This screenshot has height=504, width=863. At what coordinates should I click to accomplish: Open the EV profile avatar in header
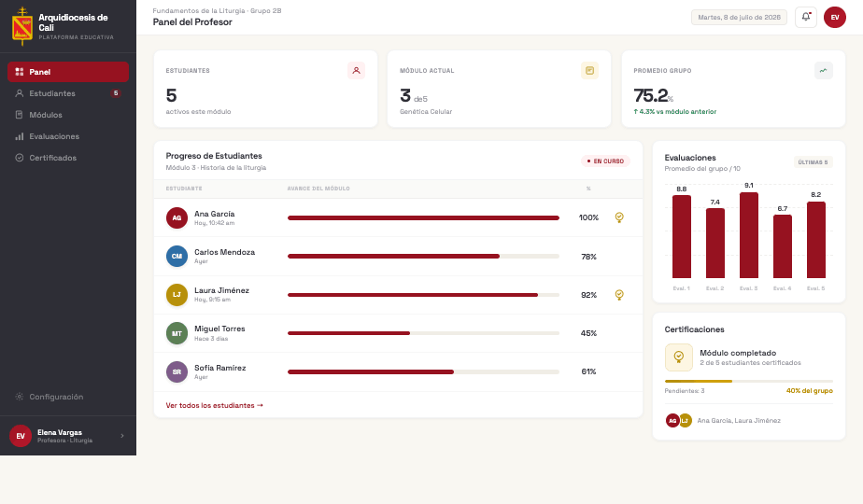(834, 17)
